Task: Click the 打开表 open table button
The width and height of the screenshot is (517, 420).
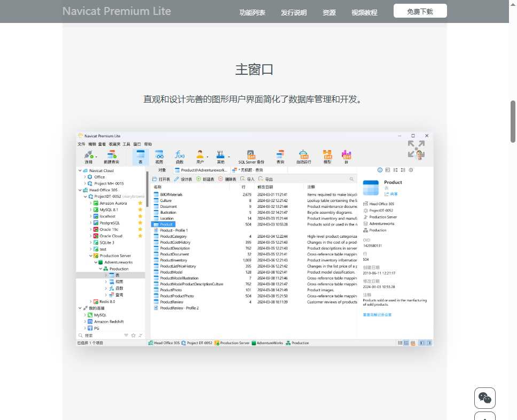Action: 161,179
